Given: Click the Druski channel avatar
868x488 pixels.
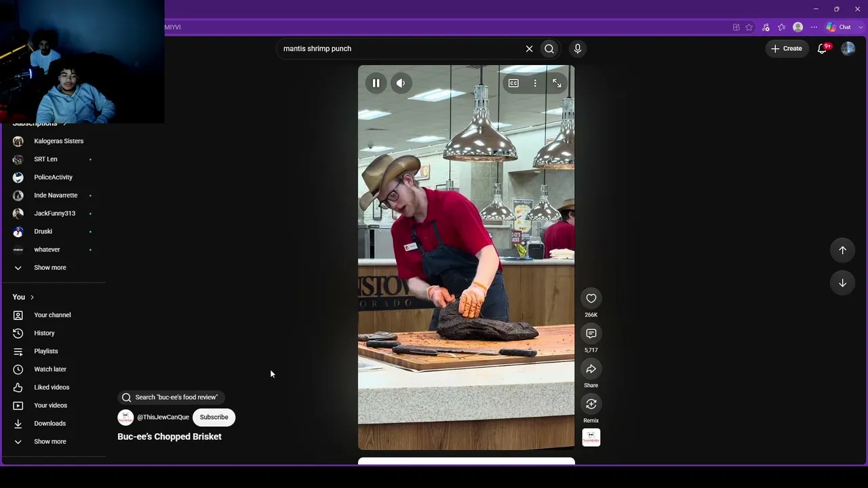Looking at the screenshot, I should (18, 231).
